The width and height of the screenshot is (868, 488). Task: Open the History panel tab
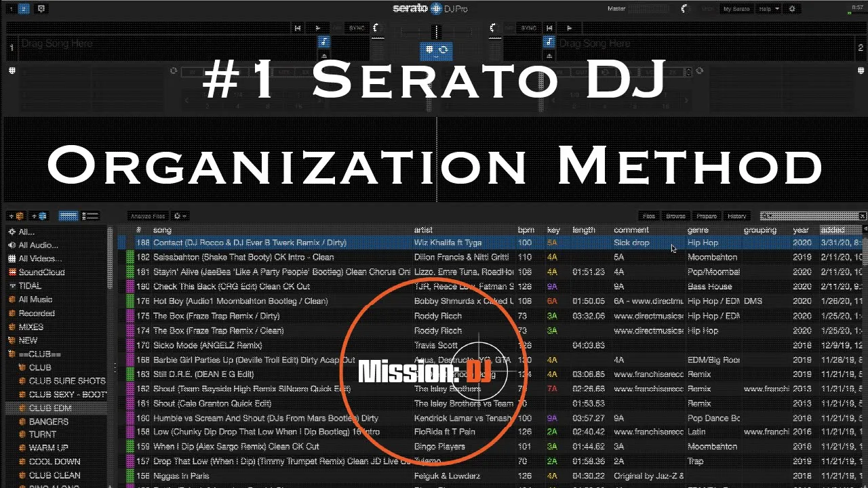[737, 216]
